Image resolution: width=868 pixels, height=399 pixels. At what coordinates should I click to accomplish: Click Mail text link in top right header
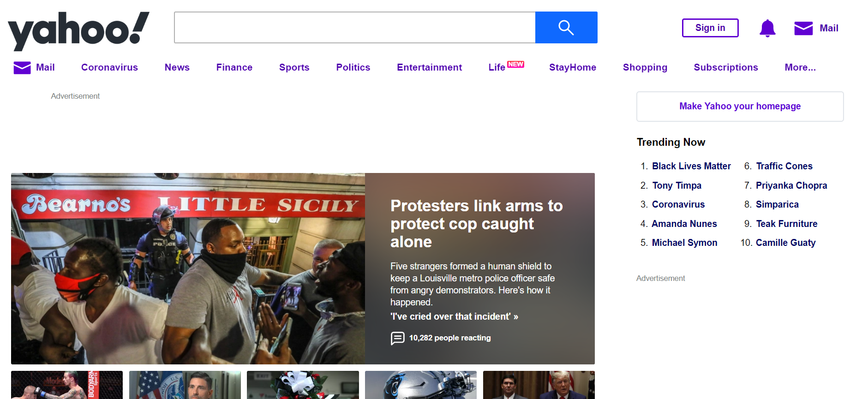(x=829, y=28)
